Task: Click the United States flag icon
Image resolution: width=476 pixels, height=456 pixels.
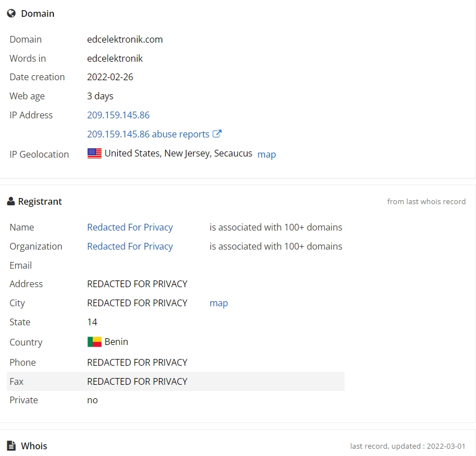Action: click(94, 154)
